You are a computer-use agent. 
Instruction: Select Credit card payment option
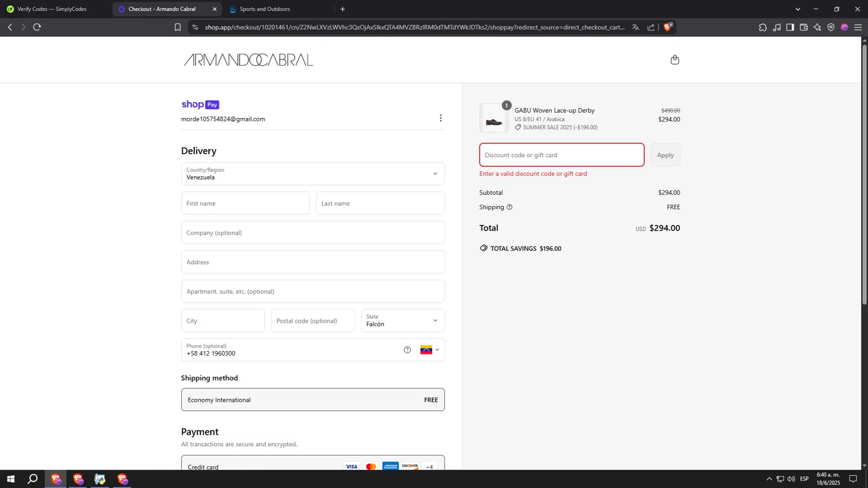pyautogui.click(x=312, y=466)
